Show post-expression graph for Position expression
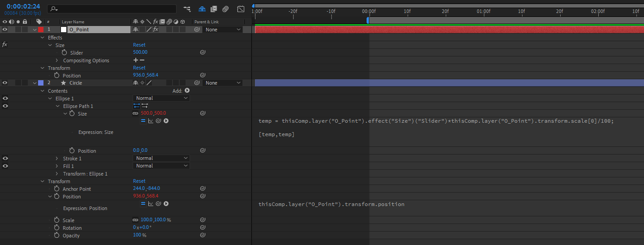Viewport: 644px width, 245px height. coord(151,204)
